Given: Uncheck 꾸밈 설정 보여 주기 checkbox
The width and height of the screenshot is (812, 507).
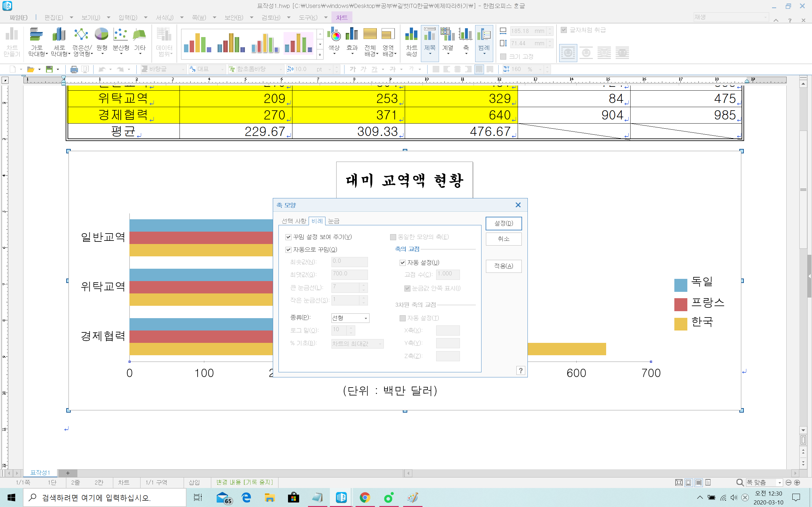Looking at the screenshot, I should coord(289,237).
